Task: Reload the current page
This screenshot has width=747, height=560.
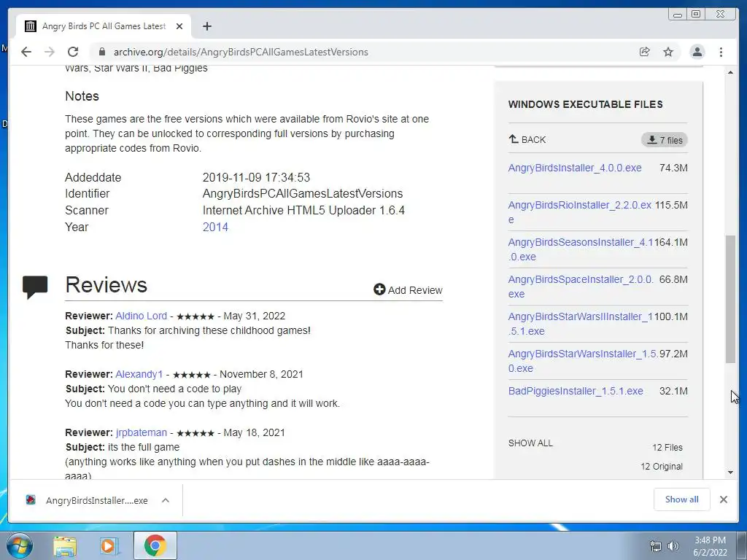Action: point(73,52)
